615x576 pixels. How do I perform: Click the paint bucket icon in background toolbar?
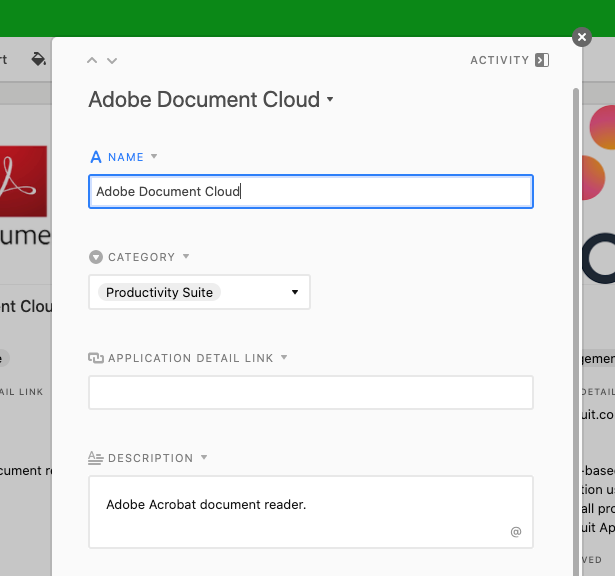tap(38, 59)
